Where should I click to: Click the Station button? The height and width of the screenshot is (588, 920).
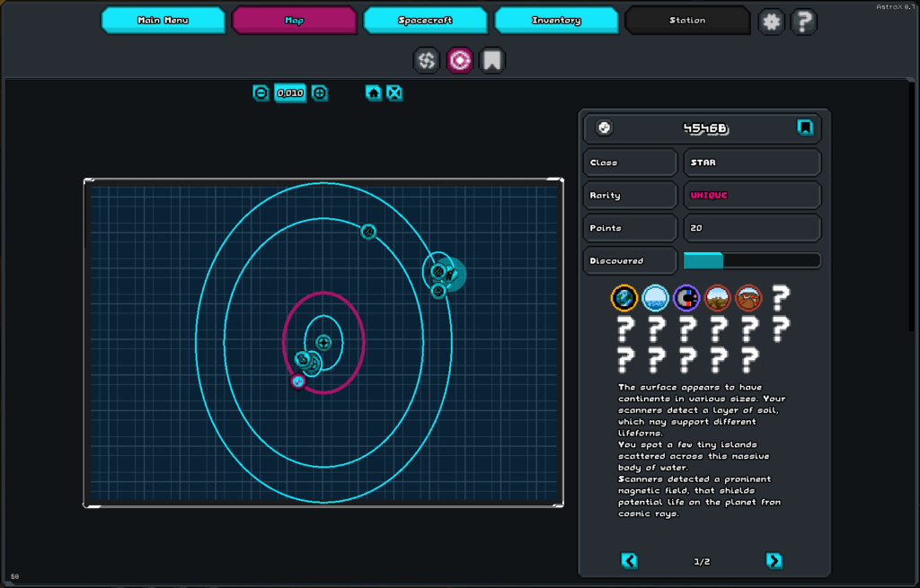687,20
